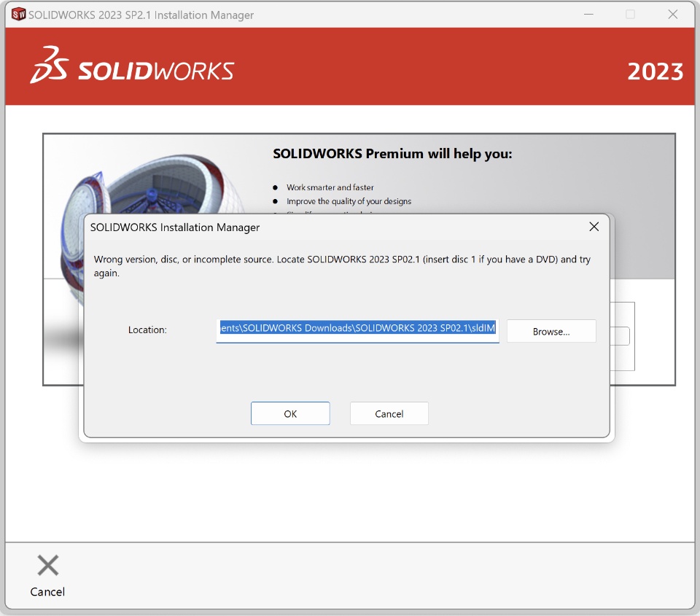
Task: Click the dialog title 'SOLIDWORKS Installation Manager'
Action: tap(174, 227)
